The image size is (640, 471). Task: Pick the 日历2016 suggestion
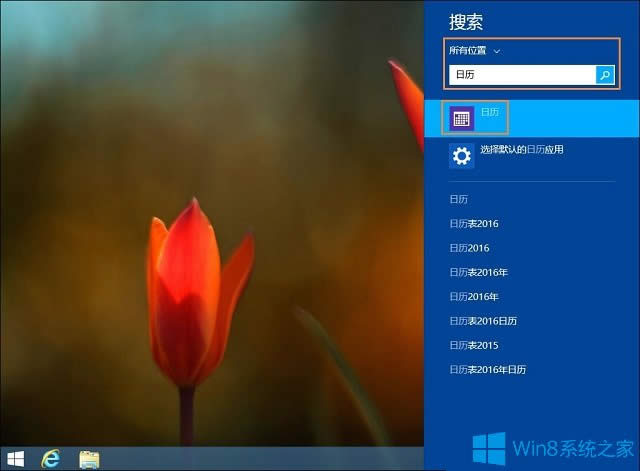click(x=469, y=248)
